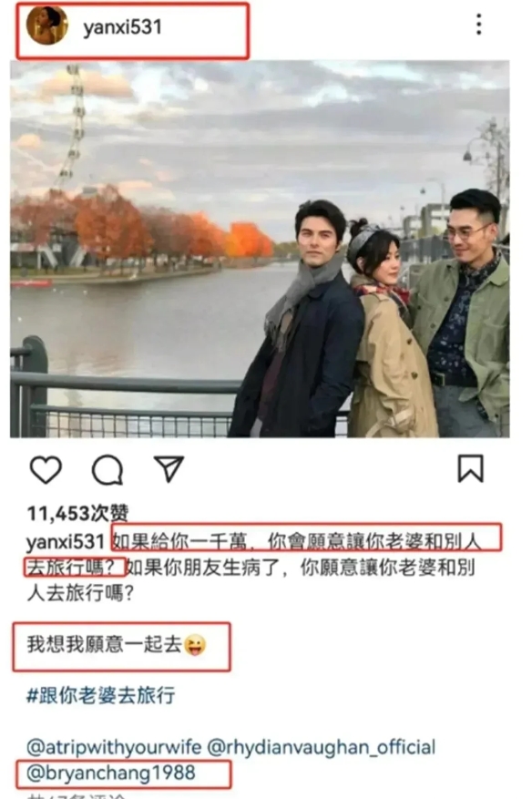Screen dimensions: 532x799
Task: Visit the @atripwithyourwife mention
Action: pyautogui.click(x=114, y=748)
